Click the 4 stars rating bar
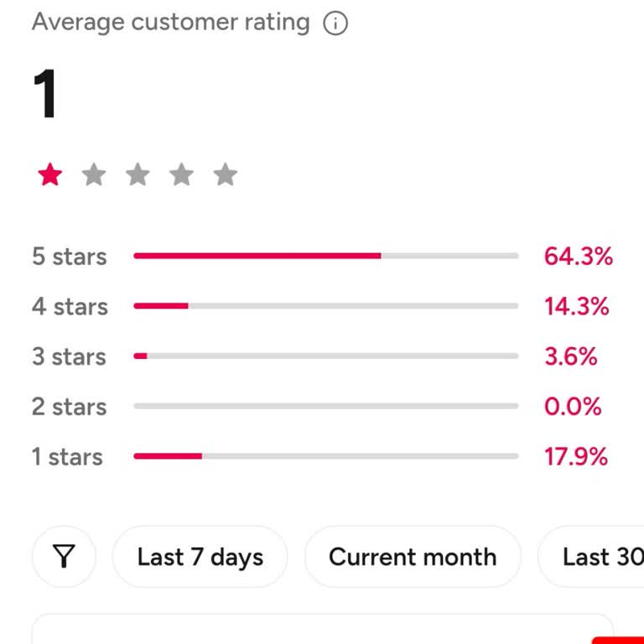The width and height of the screenshot is (644, 644). point(325,306)
